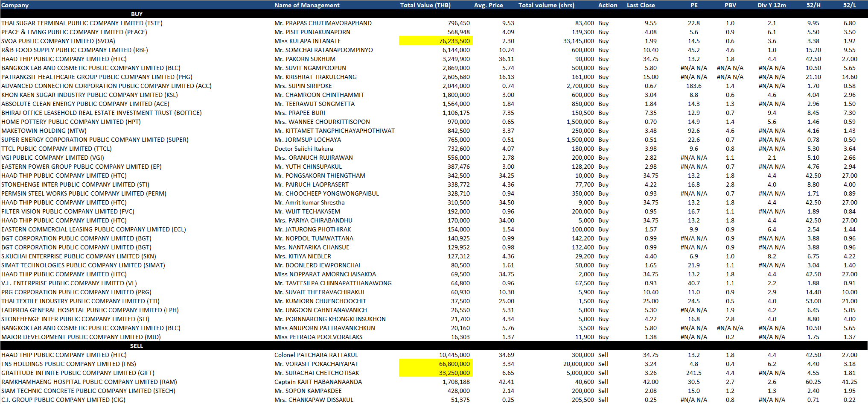Select Colonel PATCHARA RATTAKUL cell

coord(316,355)
